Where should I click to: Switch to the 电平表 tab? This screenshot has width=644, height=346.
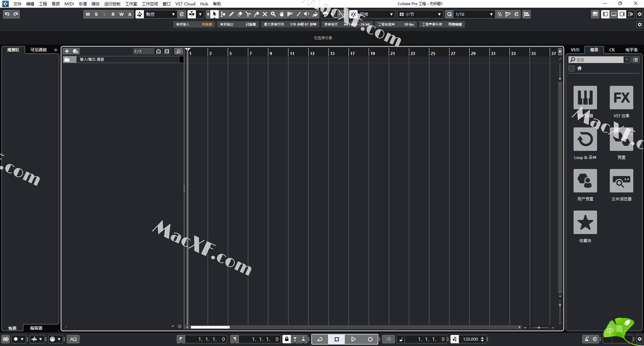coord(631,50)
